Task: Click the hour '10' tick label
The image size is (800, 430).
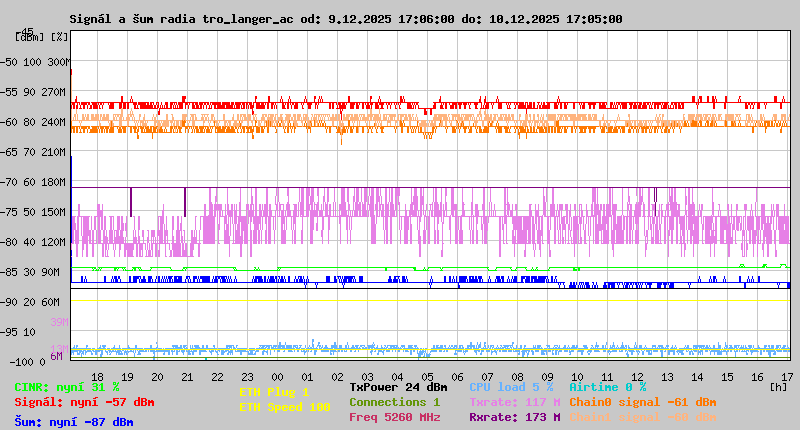Action: pos(578,377)
